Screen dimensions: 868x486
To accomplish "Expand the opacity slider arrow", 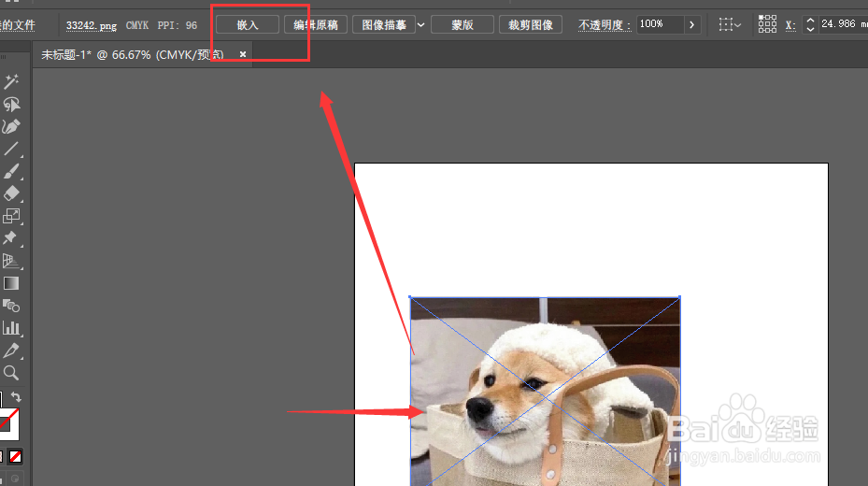I will click(692, 24).
